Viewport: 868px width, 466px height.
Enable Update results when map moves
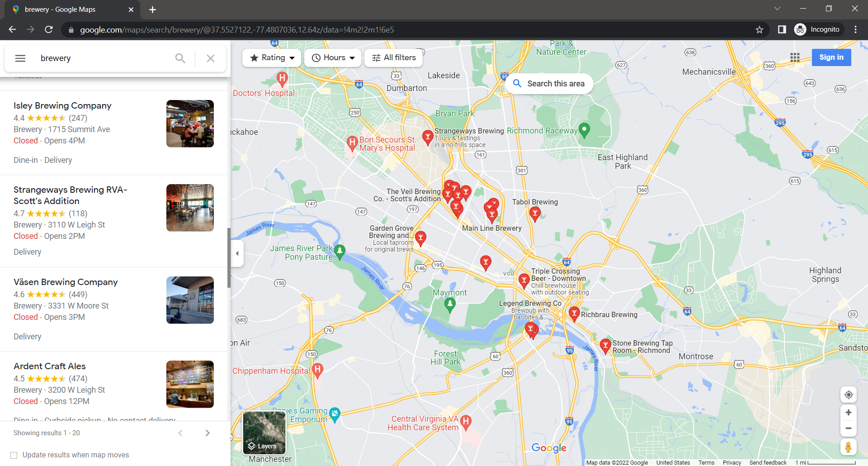coord(14,455)
